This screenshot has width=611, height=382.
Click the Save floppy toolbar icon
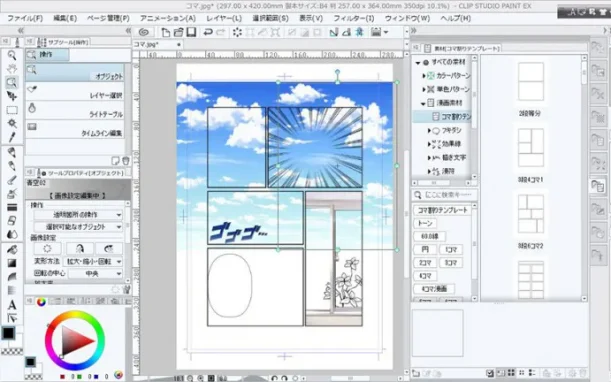pos(191,32)
